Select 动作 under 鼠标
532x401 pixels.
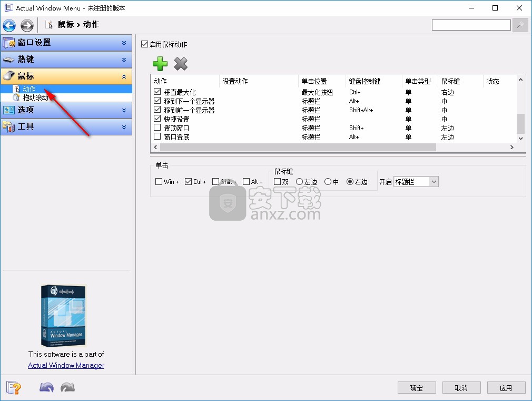click(x=29, y=89)
